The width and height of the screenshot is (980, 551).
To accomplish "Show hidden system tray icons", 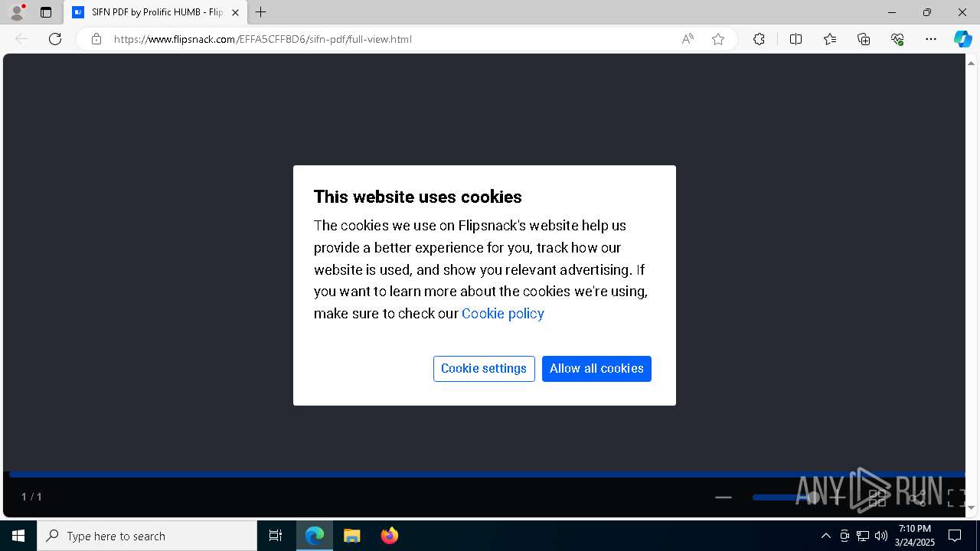I will pos(825,536).
